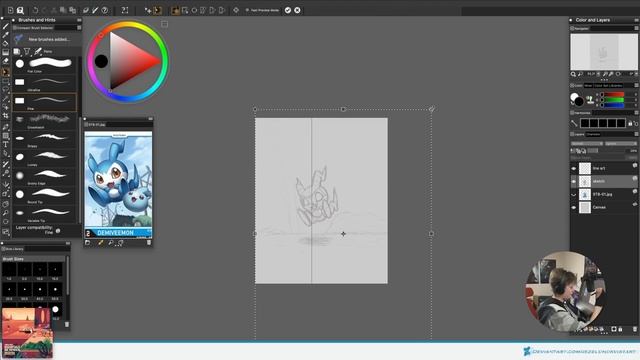Image resolution: width=640 pixels, height=360 pixels.
Task: Click the black main color swatch in Color panel
Action: (x=579, y=101)
